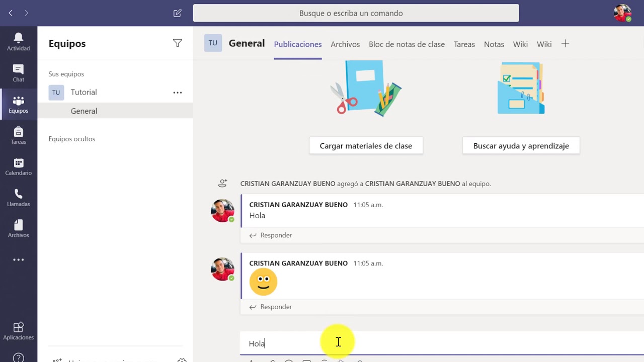Click the TU avatar next to Tutorial

coord(56,93)
